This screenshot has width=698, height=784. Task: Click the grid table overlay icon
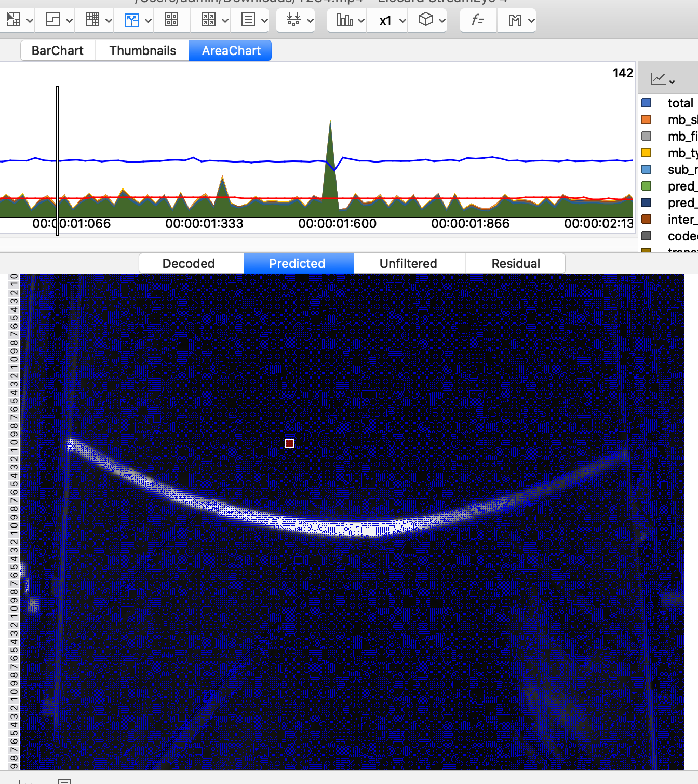pos(92,20)
